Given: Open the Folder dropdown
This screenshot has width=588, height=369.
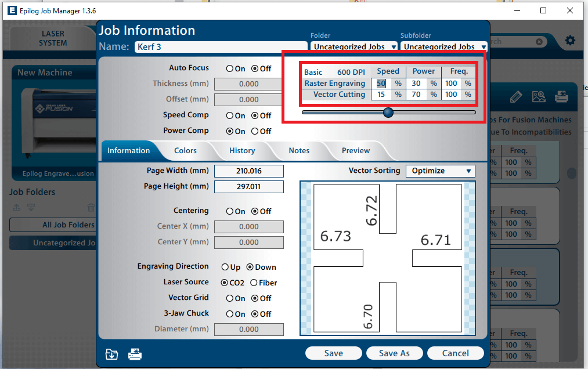Looking at the screenshot, I should pos(354,46).
